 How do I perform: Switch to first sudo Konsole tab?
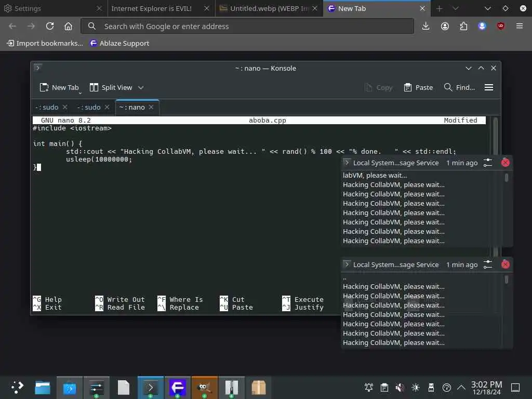[47, 107]
